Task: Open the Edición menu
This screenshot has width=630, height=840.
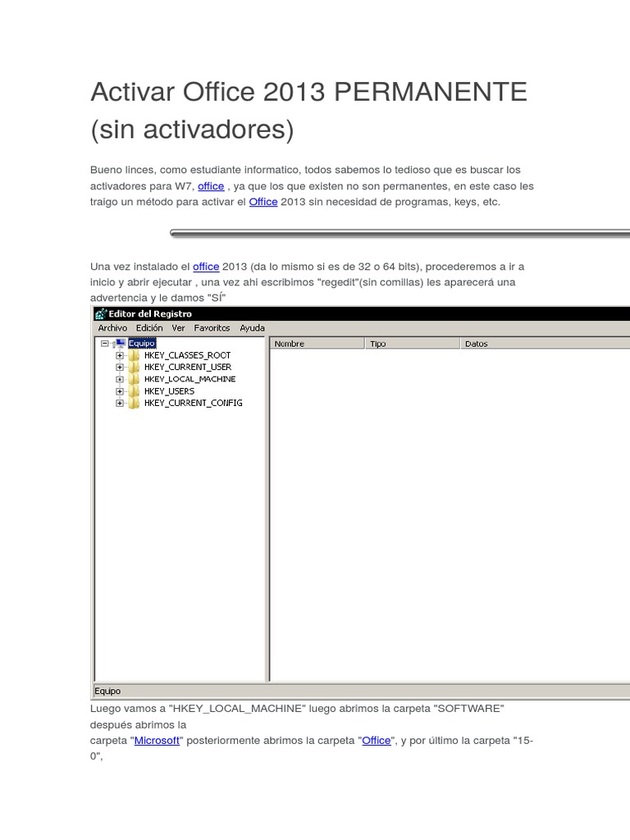Action: [149, 328]
